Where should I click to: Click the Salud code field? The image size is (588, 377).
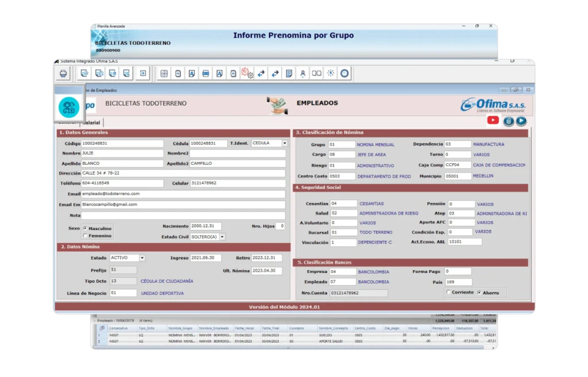point(343,213)
